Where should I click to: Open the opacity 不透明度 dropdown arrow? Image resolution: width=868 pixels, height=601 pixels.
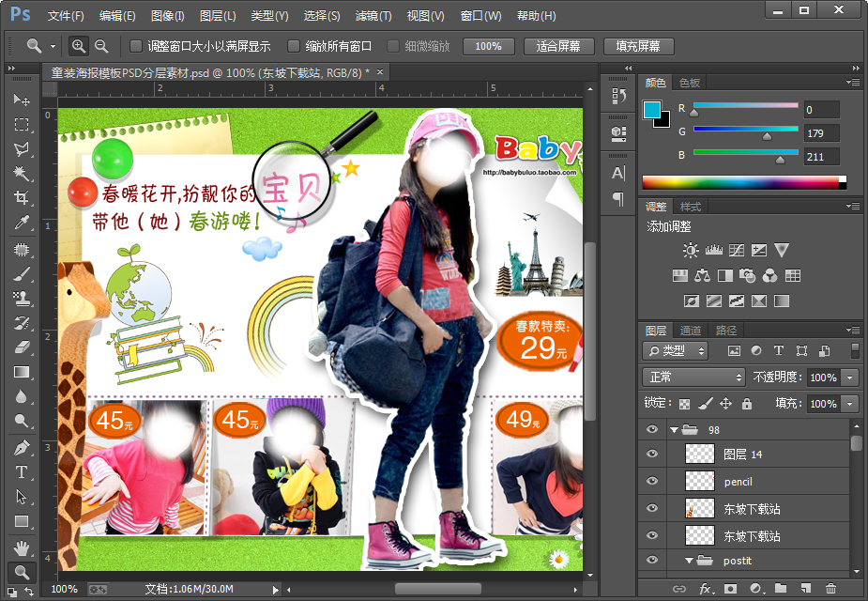pyautogui.click(x=850, y=378)
